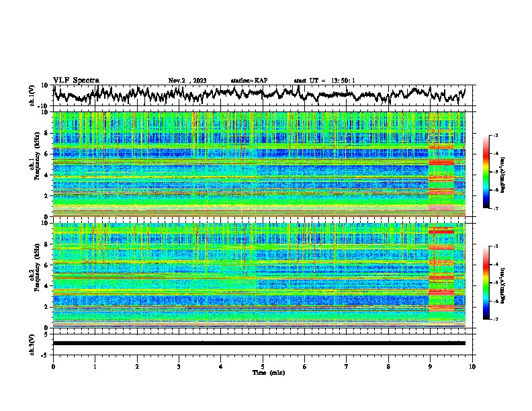Click the "station=KAP" header label
The width and height of the screenshot is (532, 411).
tap(249, 81)
